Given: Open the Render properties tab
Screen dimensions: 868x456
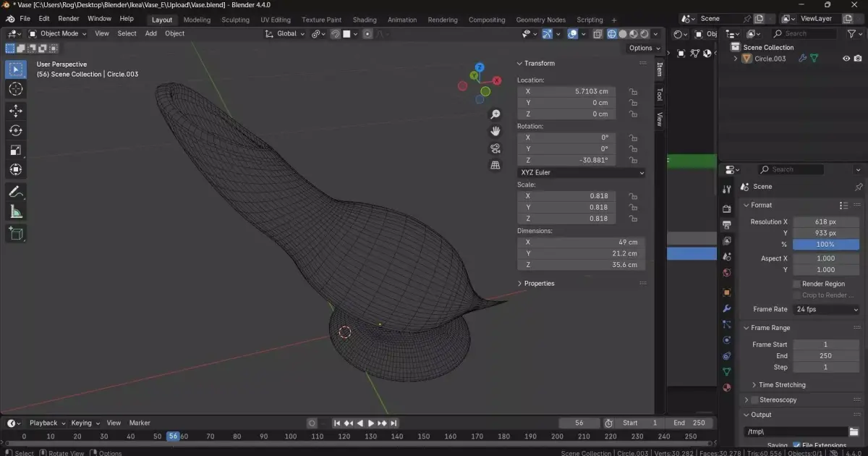Looking at the screenshot, I should 727,208.
